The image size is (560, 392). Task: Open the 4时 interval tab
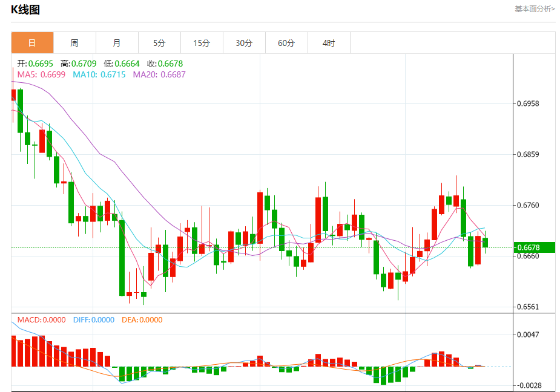click(x=329, y=43)
